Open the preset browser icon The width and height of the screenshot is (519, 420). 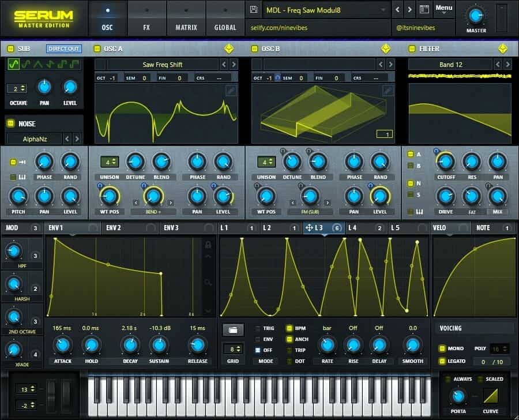click(424, 10)
